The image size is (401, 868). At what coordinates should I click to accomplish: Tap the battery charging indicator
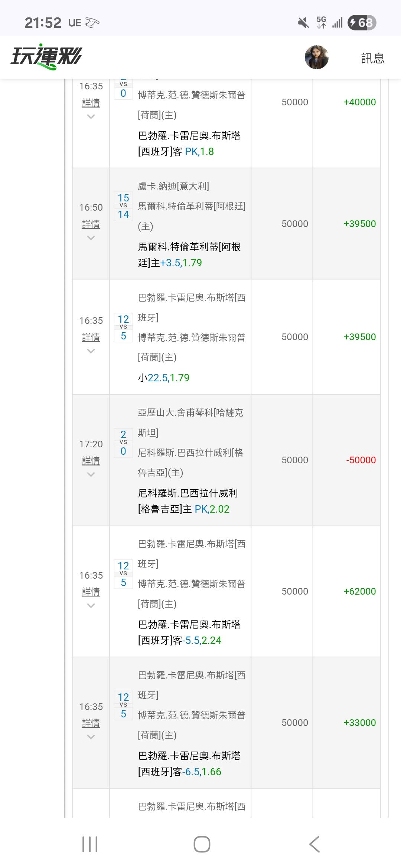[362, 23]
